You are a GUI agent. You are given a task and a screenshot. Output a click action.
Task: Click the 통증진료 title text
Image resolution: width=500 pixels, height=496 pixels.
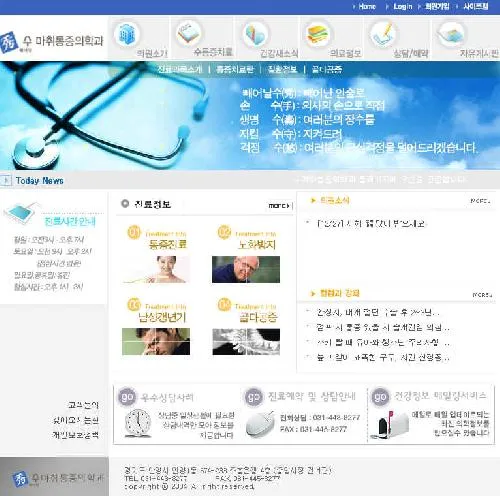[x=168, y=244]
